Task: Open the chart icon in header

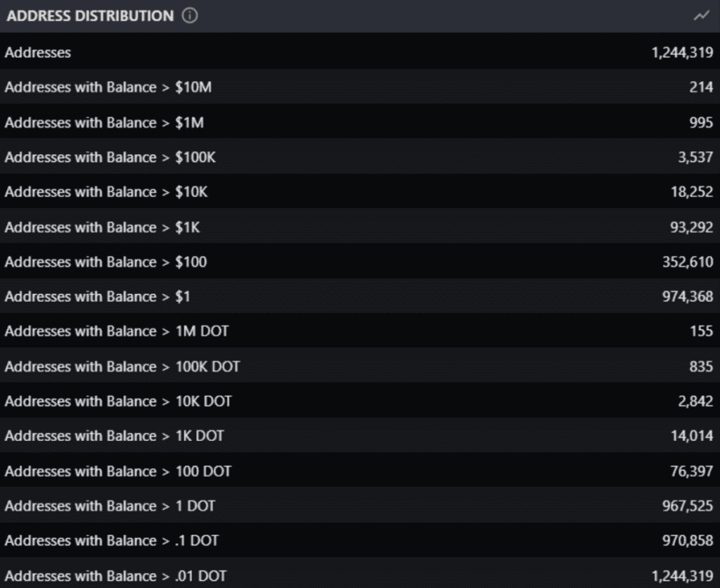Action: [x=701, y=16]
